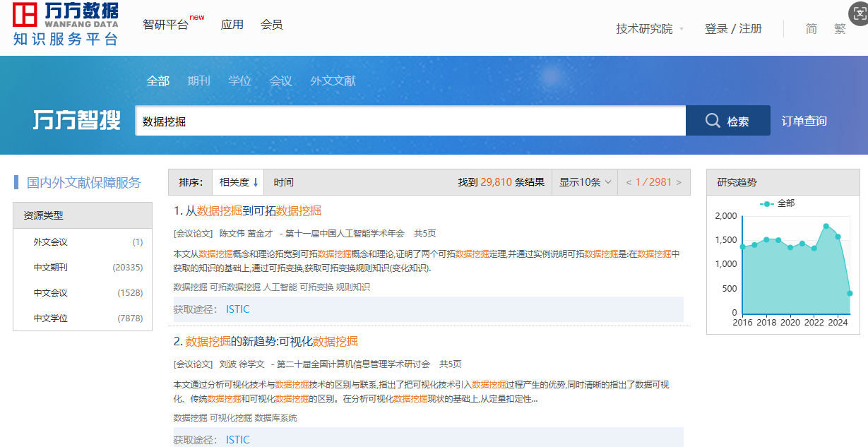
Task: Toggle the 全部 legend in research trend chart
Action: tap(777, 203)
